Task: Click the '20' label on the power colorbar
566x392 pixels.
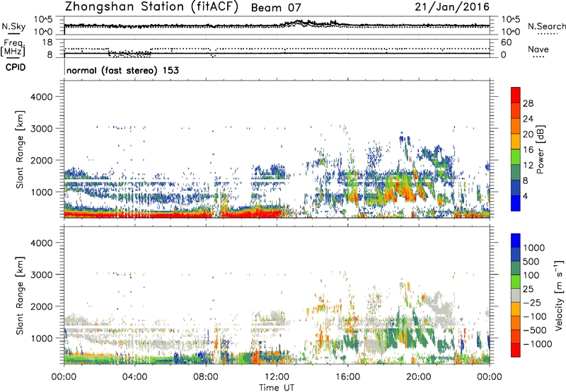Action: coord(528,134)
